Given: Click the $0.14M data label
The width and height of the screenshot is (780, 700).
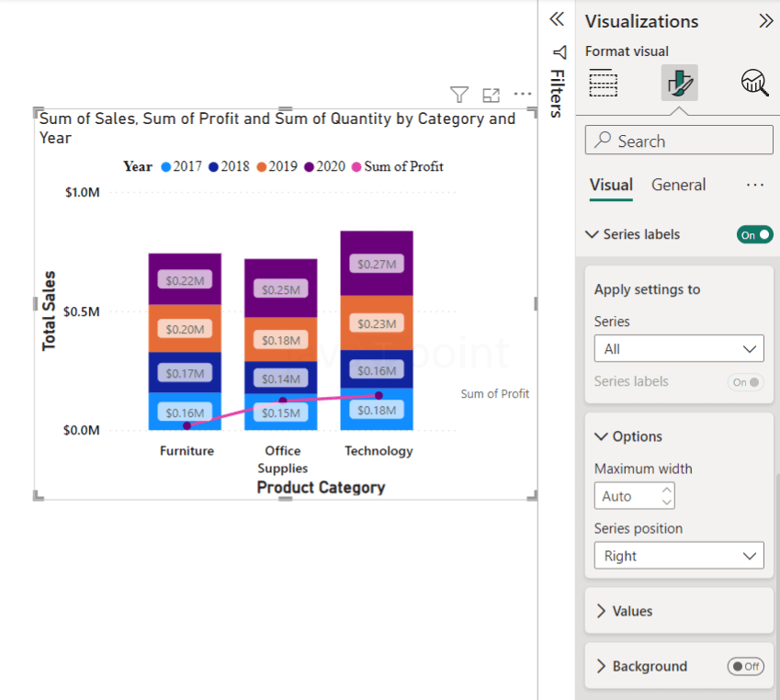Looking at the screenshot, I should click(280, 378).
